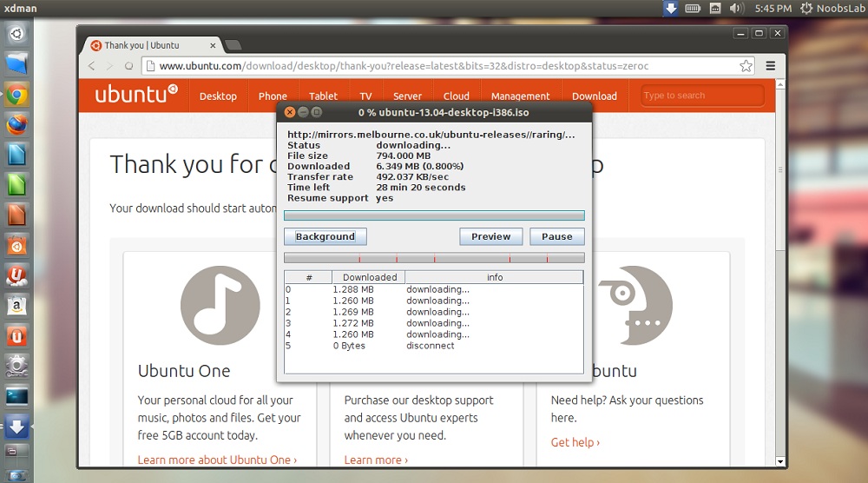Image resolution: width=868 pixels, height=483 pixels.
Task: Click 'Learn more about Ubuntu One' link
Action: [217, 460]
